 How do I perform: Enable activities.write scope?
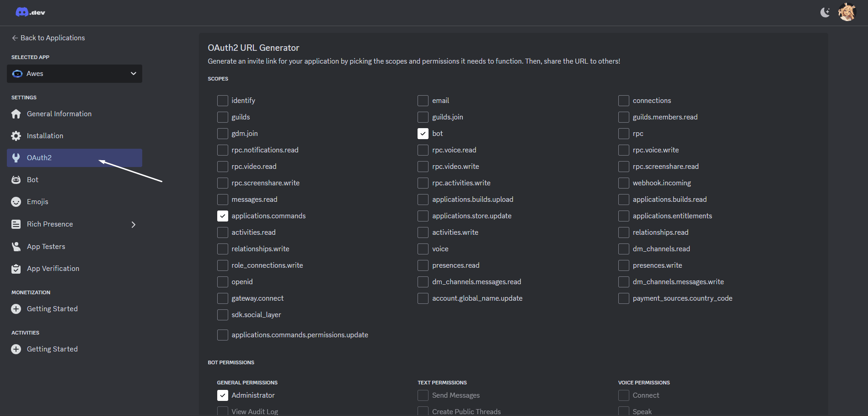(423, 232)
